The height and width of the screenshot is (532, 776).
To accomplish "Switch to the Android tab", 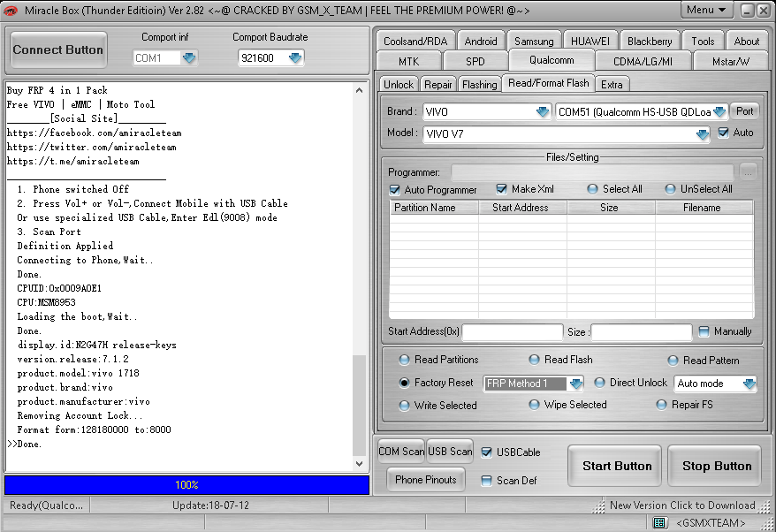I will [x=481, y=41].
